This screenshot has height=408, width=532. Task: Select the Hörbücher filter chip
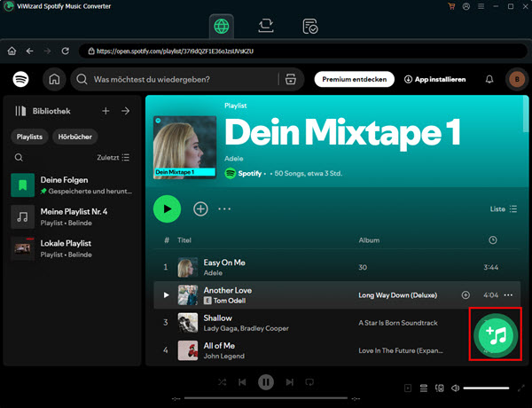click(x=75, y=137)
